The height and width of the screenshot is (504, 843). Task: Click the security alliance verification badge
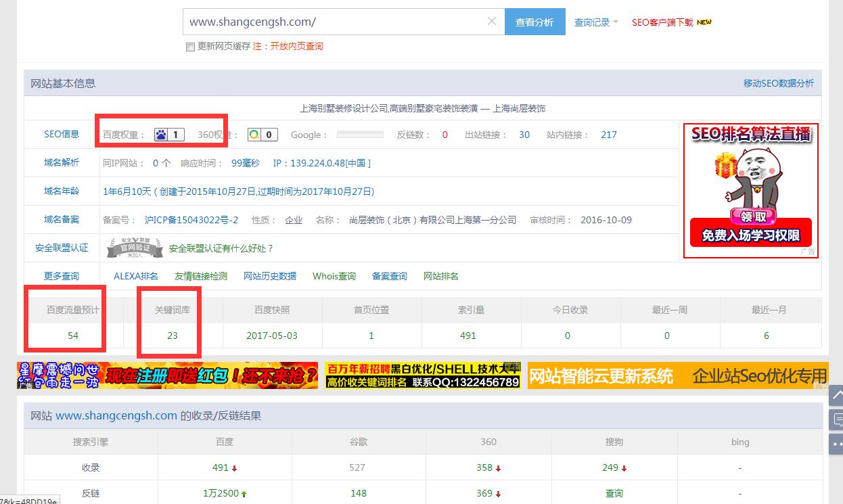135,248
